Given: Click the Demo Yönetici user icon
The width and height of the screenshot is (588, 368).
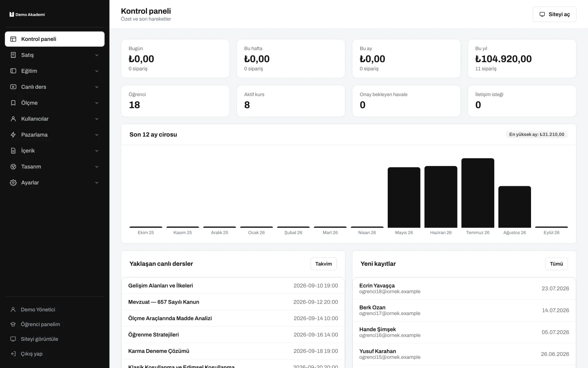Looking at the screenshot, I should tap(13, 309).
